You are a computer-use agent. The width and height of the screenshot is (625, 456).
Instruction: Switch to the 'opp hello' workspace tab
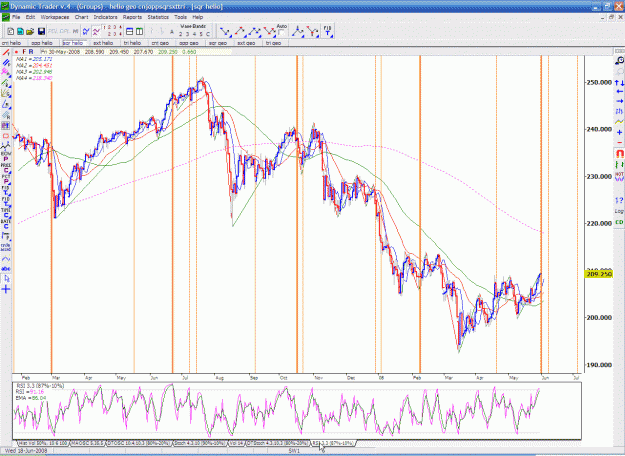[x=41, y=43]
